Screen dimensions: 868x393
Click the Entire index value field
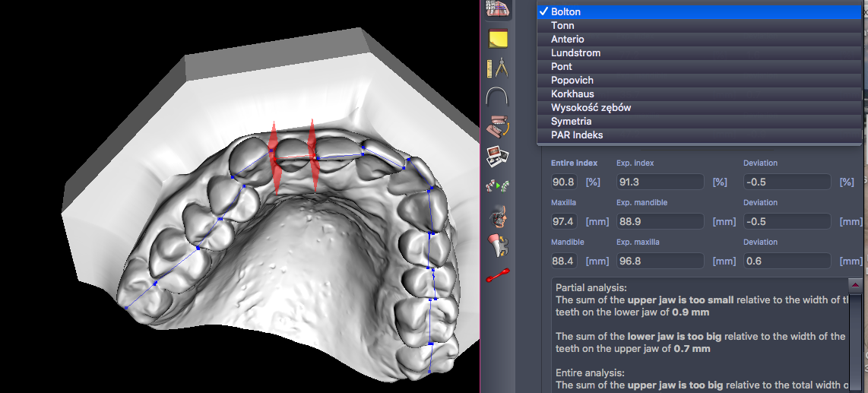563,182
